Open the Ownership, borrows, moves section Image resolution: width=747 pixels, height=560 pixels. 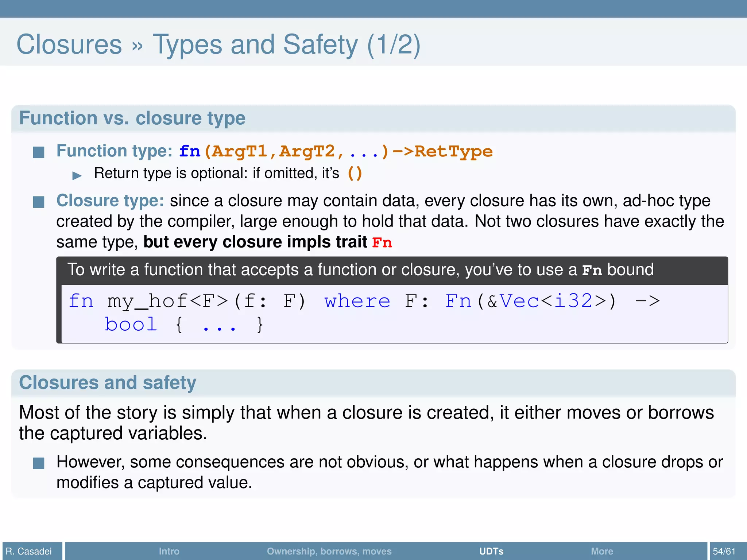(x=329, y=551)
